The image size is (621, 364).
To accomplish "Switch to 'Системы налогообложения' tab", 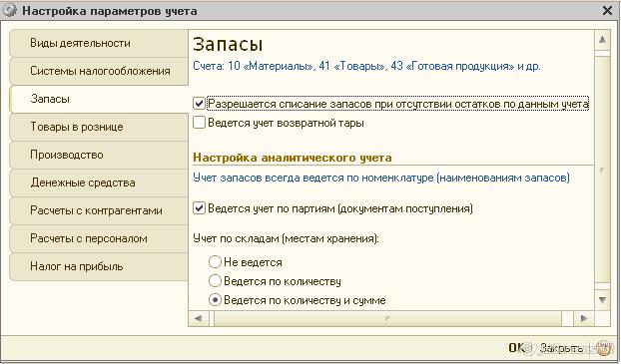I will [99, 71].
